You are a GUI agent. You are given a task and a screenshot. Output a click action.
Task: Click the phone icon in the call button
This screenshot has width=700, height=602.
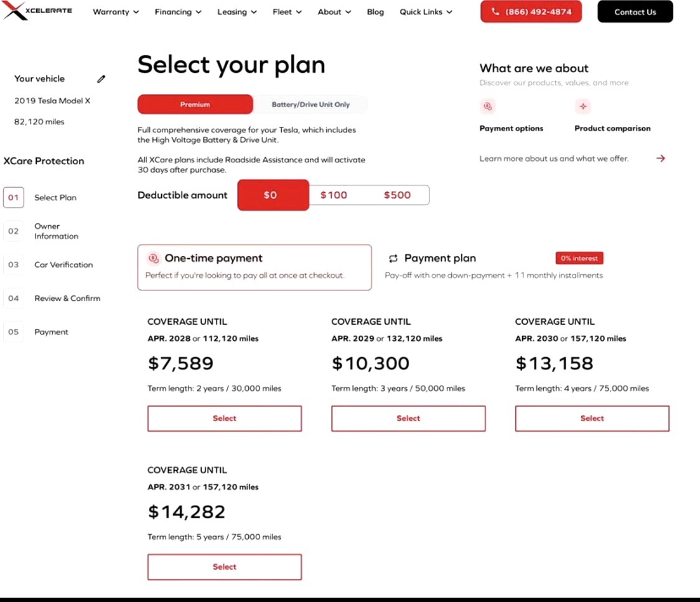click(x=496, y=12)
